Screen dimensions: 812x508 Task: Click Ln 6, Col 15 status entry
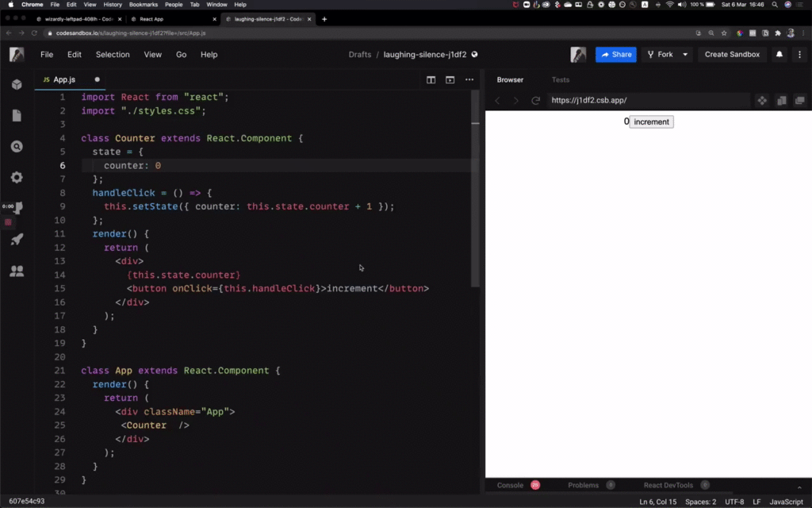click(x=657, y=502)
